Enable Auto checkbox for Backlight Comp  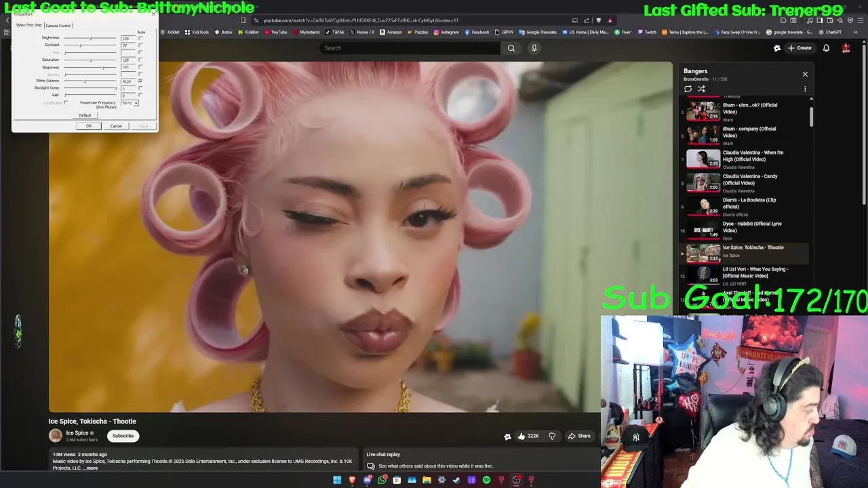point(140,88)
